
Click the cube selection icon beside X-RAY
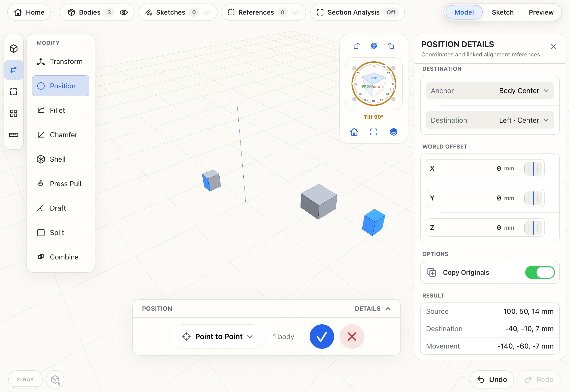(x=55, y=380)
